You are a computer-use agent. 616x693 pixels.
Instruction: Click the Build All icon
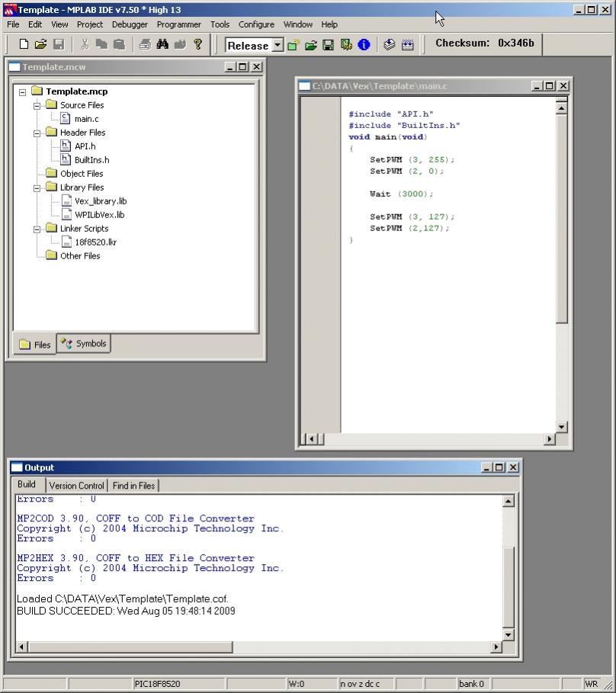[407, 45]
